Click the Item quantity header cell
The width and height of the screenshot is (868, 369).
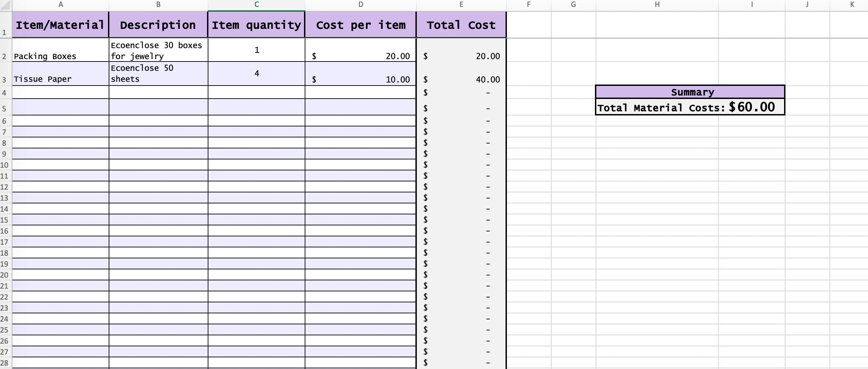[256, 24]
